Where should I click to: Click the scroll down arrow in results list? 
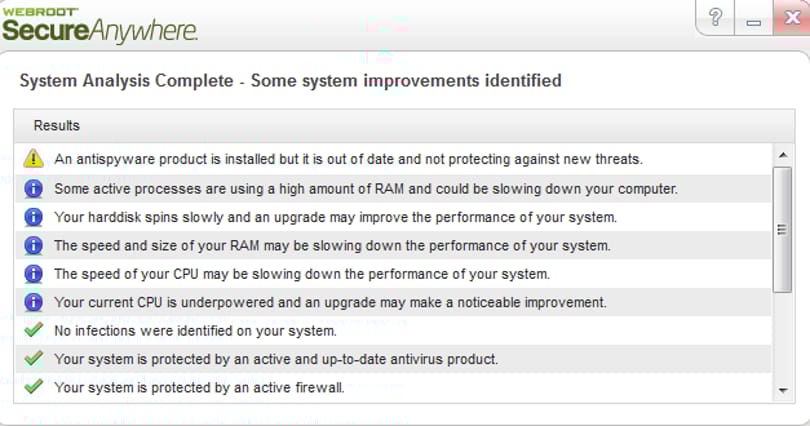pyautogui.click(x=783, y=391)
